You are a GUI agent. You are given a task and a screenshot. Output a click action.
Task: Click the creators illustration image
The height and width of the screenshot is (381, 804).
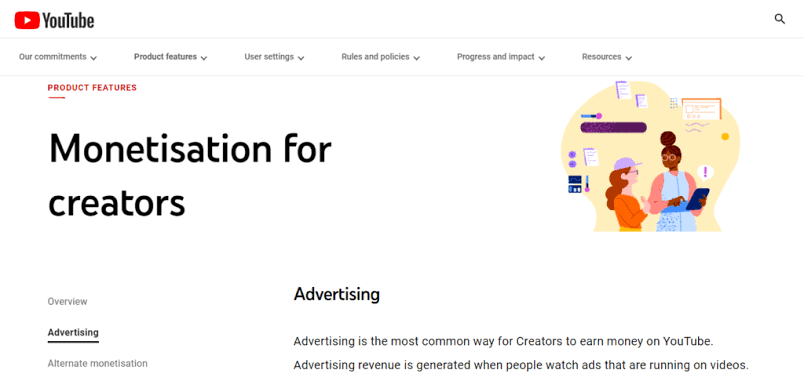click(x=652, y=156)
